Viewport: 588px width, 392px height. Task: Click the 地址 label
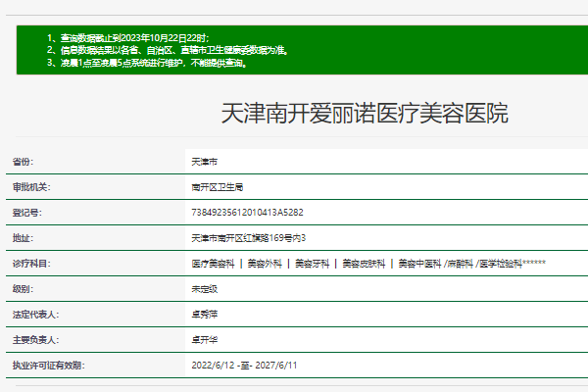[23, 238]
